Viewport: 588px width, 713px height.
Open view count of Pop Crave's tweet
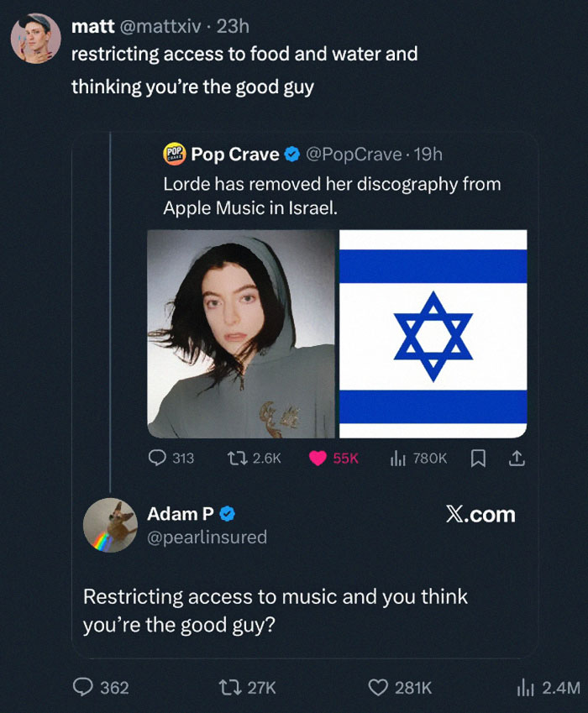(398, 459)
